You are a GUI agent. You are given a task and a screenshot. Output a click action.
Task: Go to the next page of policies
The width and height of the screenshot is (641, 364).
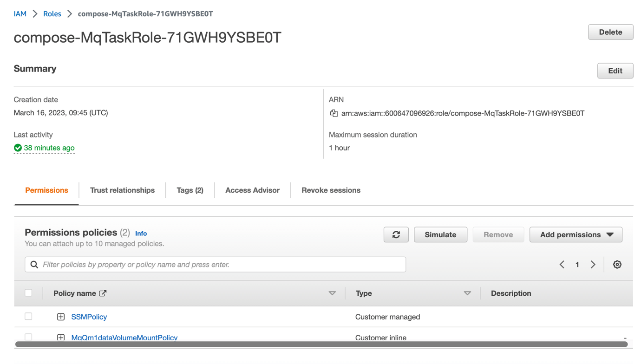click(593, 264)
